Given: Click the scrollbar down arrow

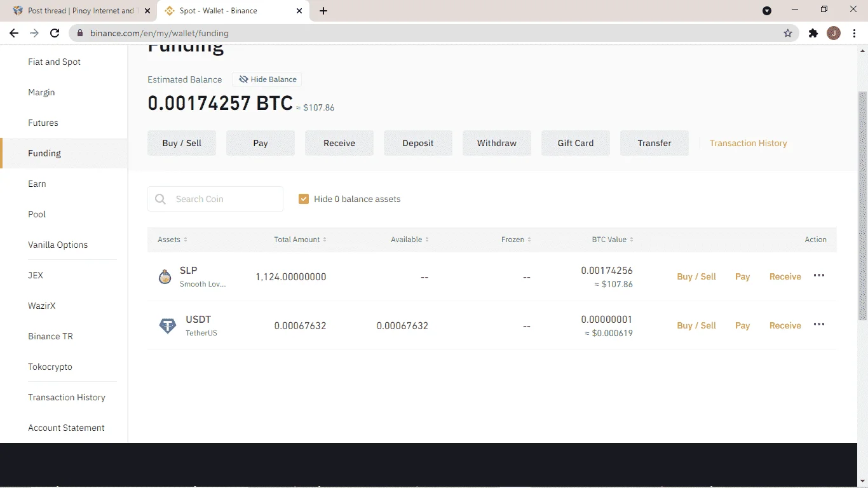Looking at the screenshot, I should click(862, 482).
